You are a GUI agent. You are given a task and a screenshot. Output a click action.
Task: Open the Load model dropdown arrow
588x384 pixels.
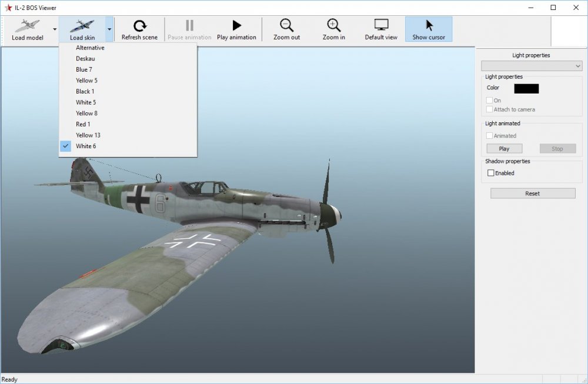[55, 29]
